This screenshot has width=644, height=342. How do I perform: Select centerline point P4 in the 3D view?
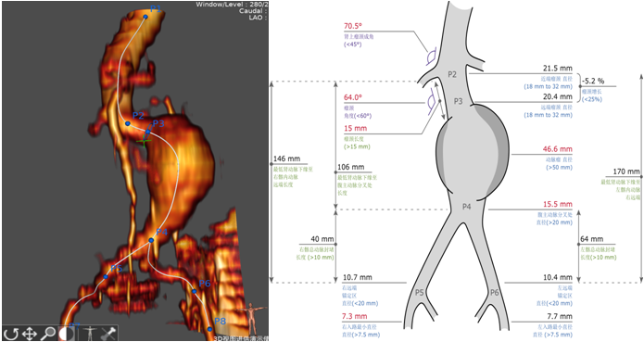pos(151,240)
